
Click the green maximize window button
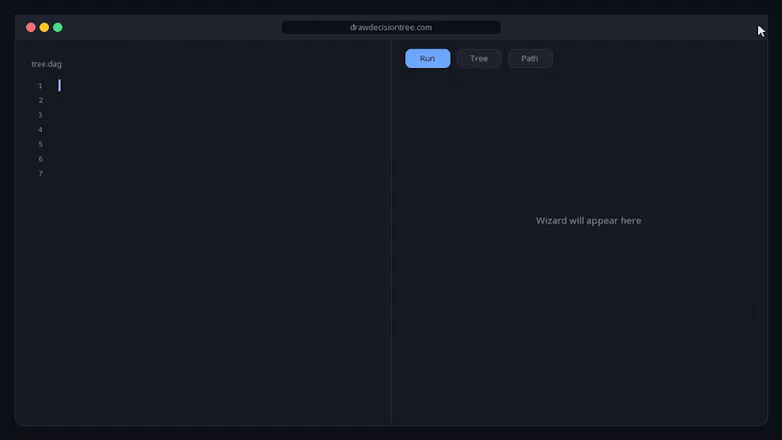(x=58, y=27)
